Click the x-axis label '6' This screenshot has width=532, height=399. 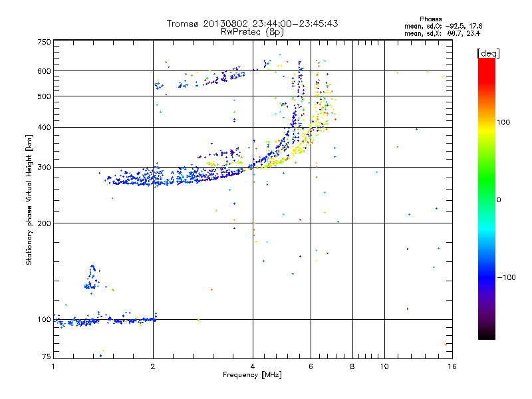pos(311,366)
